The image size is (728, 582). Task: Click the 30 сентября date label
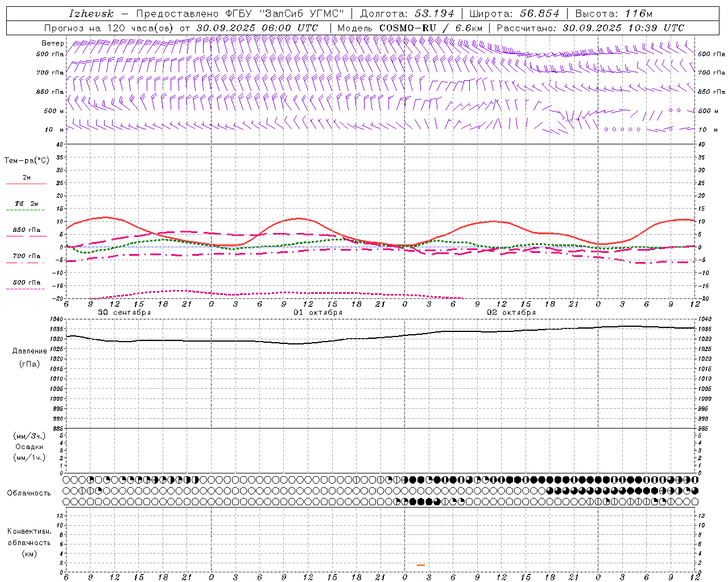tap(124, 313)
